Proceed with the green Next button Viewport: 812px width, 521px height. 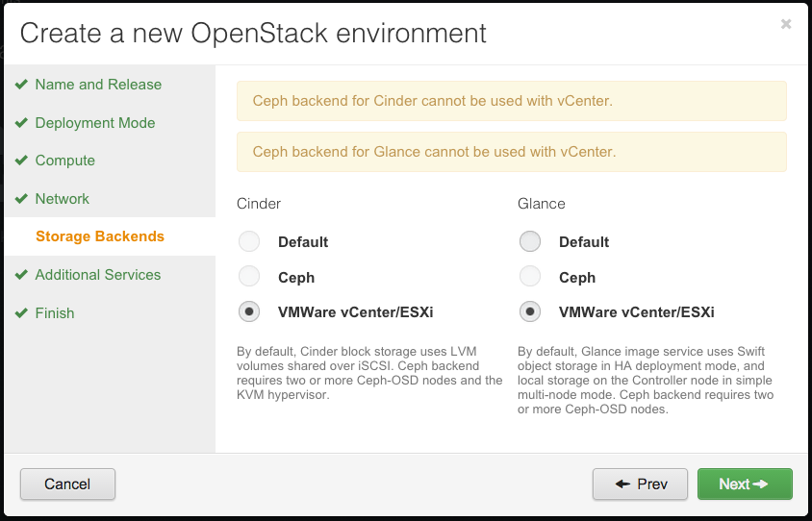[745, 484]
